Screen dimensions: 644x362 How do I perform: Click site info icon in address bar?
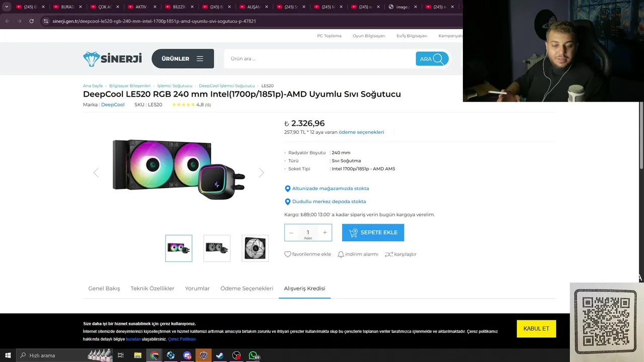pyautogui.click(x=46, y=21)
